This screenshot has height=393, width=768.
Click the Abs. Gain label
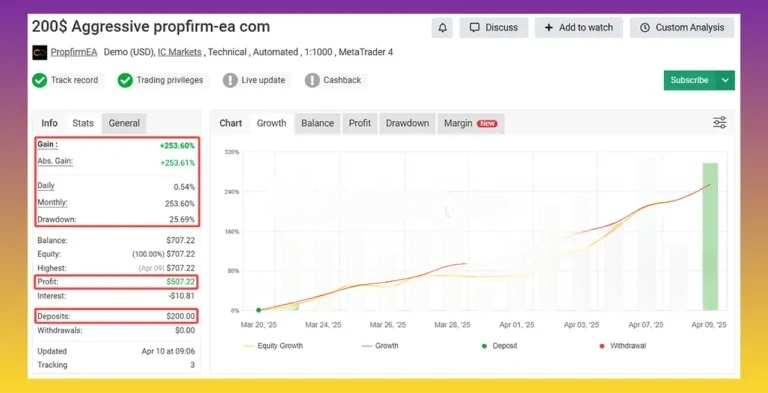click(x=55, y=161)
